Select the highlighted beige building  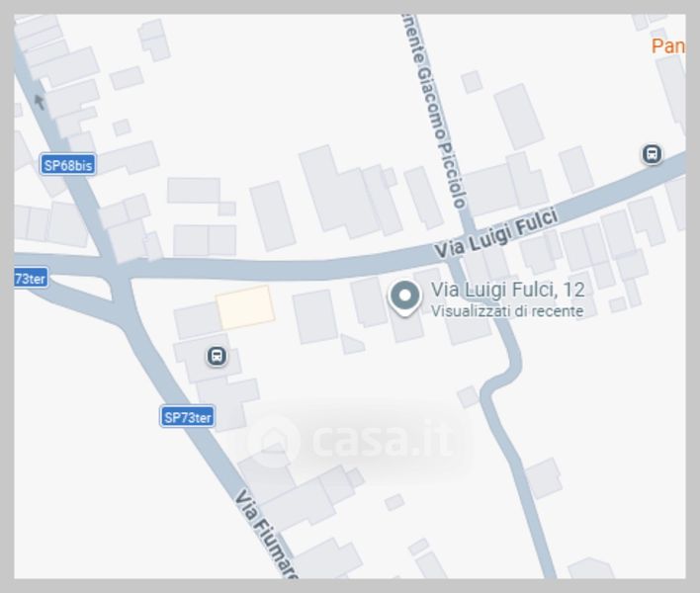coord(245,307)
